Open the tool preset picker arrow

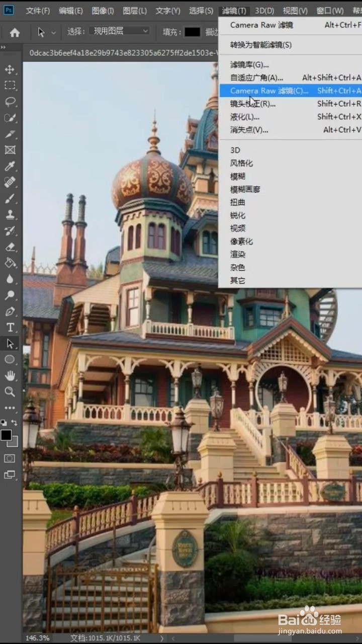click(x=54, y=32)
